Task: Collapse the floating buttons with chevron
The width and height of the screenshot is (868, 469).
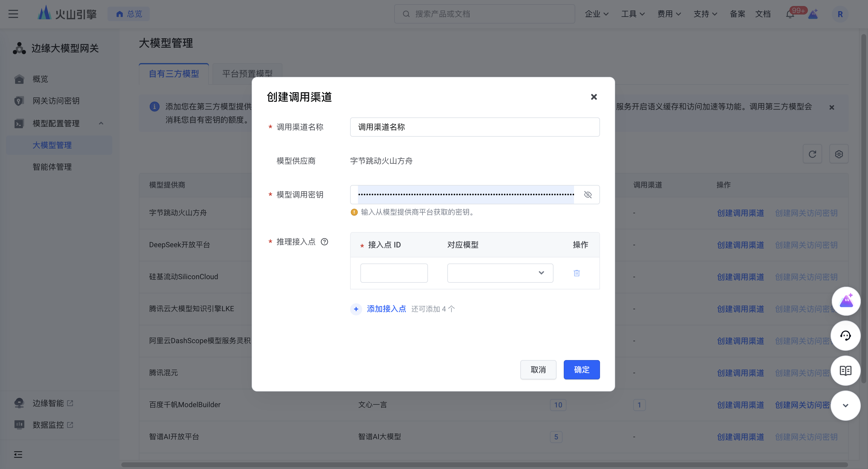Action: pyautogui.click(x=845, y=405)
